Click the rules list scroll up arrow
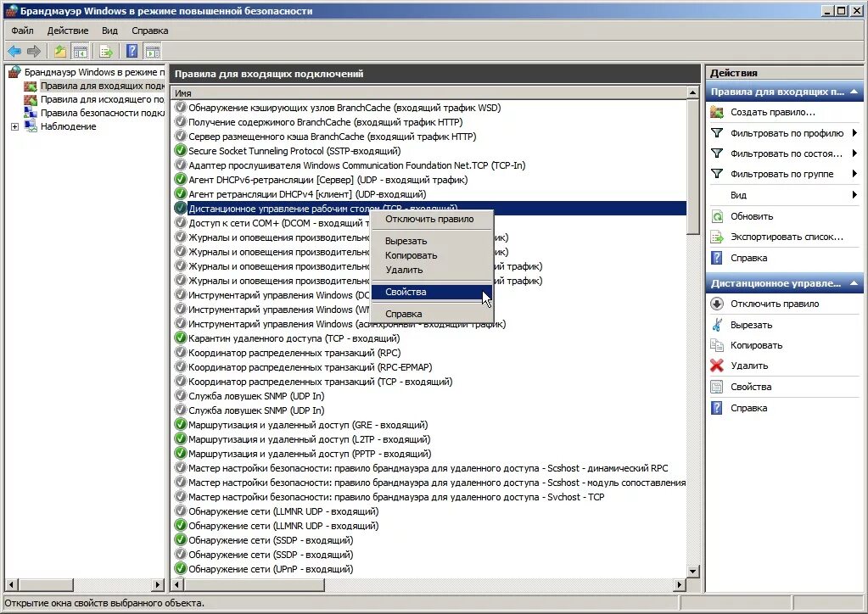Image resolution: width=868 pixels, height=614 pixels. click(692, 93)
